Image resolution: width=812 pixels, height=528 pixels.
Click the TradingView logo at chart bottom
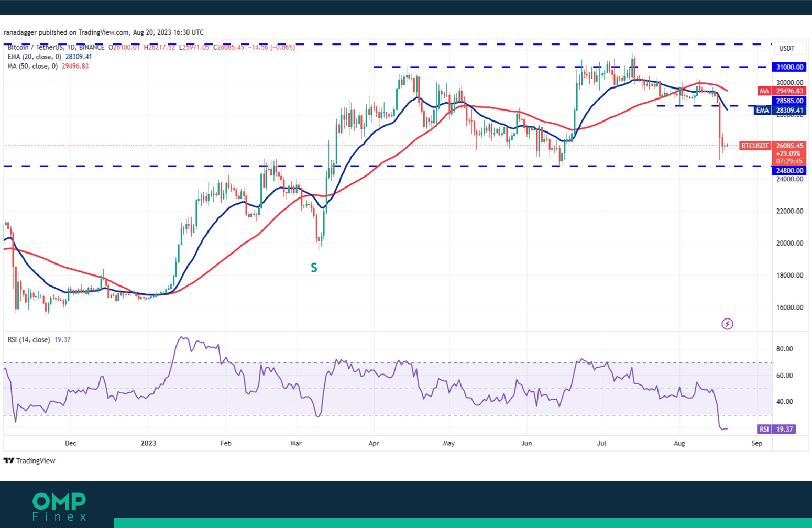(29, 460)
